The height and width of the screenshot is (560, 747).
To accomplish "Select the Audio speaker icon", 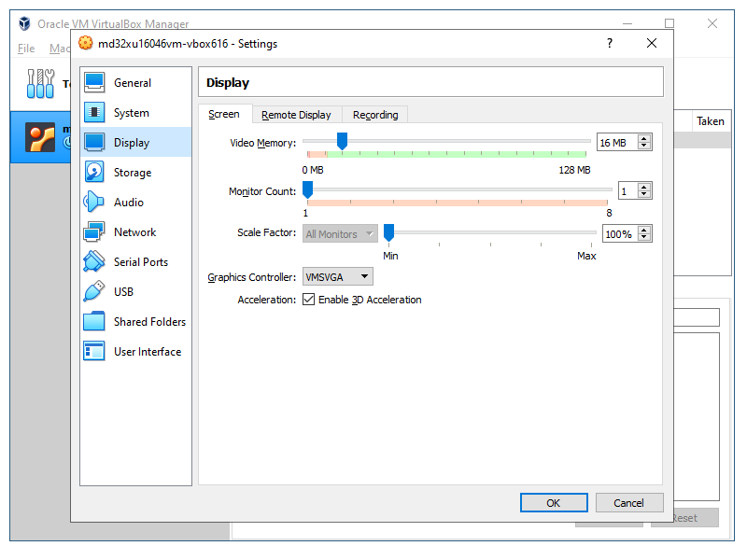I will click(94, 202).
